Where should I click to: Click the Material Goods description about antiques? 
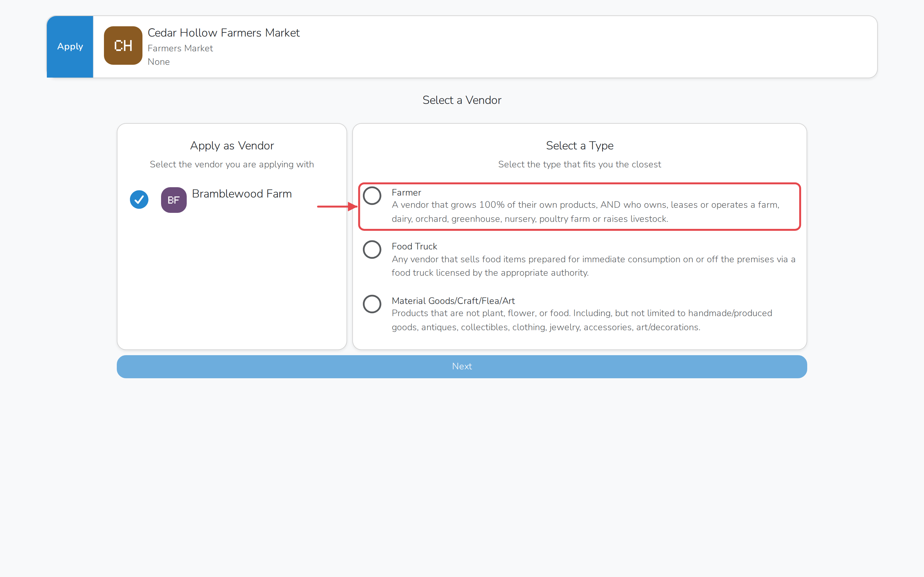click(x=582, y=320)
